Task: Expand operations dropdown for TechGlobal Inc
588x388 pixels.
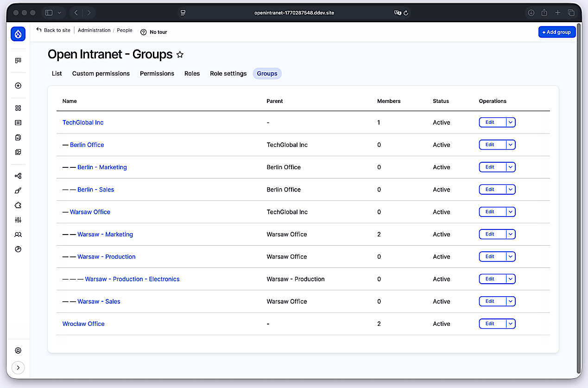Action: tap(511, 122)
